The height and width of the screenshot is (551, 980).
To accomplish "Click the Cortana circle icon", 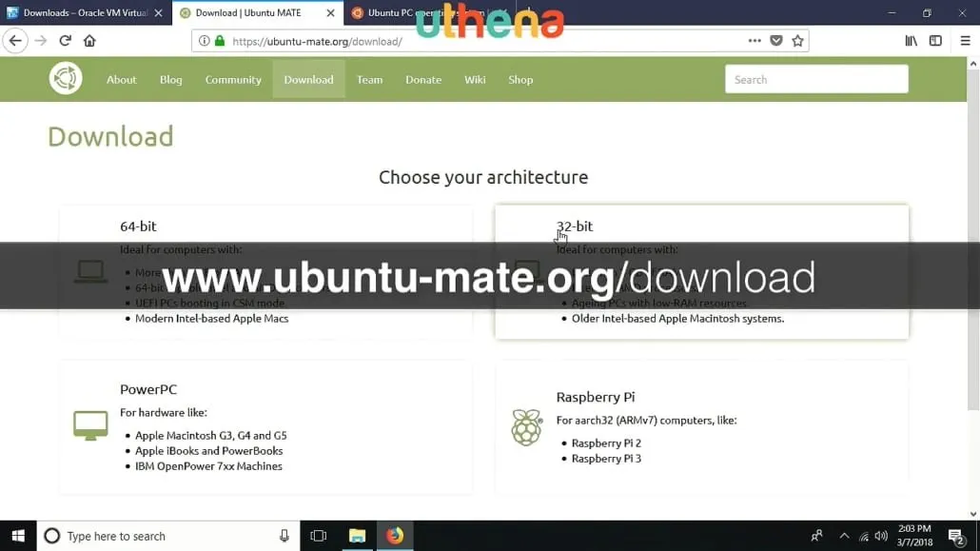I will pos(52,536).
